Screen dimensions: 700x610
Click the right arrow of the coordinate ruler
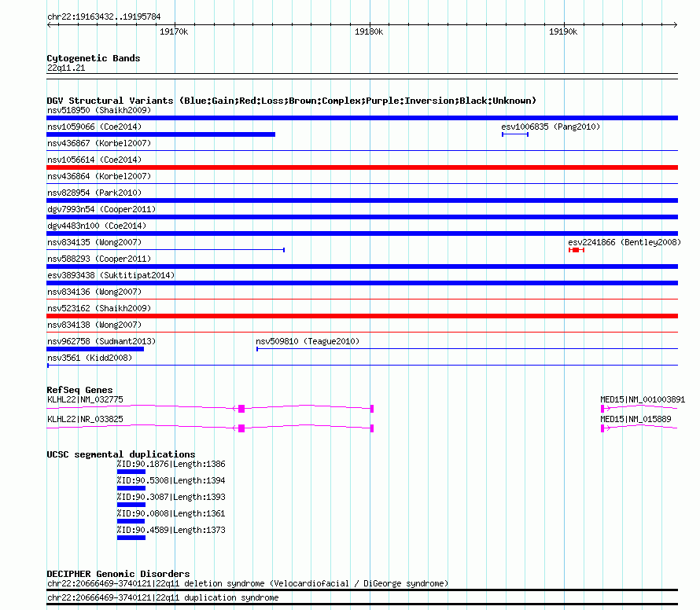pos(675,24)
